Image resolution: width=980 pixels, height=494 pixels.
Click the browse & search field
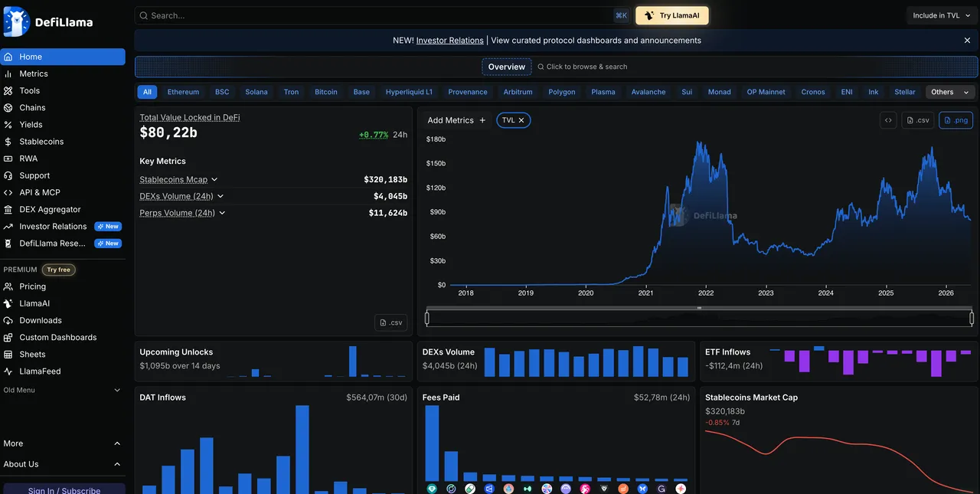[x=582, y=67]
